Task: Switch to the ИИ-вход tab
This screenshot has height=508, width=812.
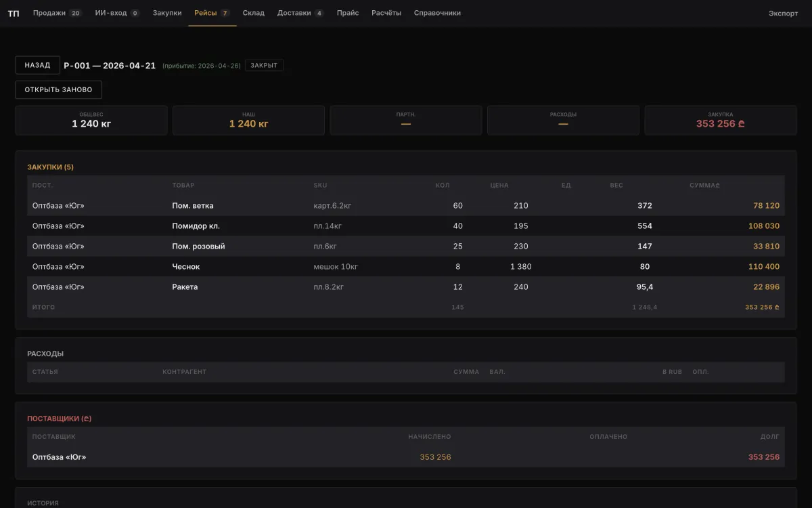Action: (x=117, y=13)
